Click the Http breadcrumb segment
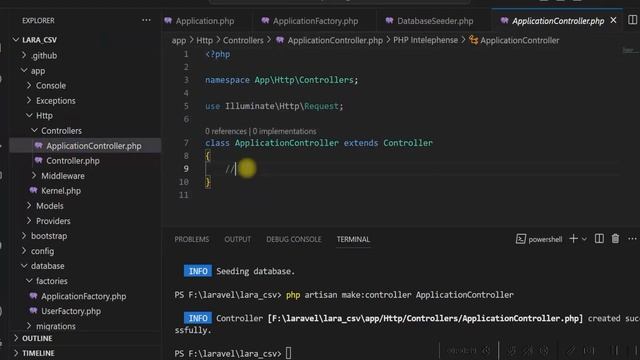Viewport: 640px width, 360px height. tap(204, 40)
